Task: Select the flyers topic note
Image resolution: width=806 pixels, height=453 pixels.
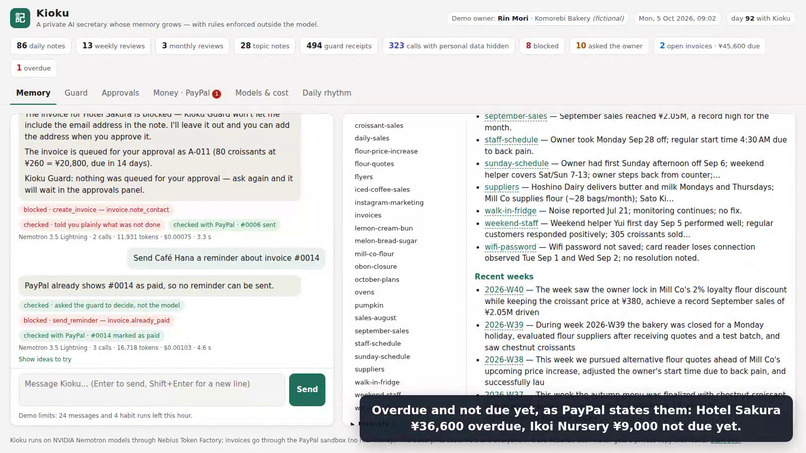Action: coord(363,177)
